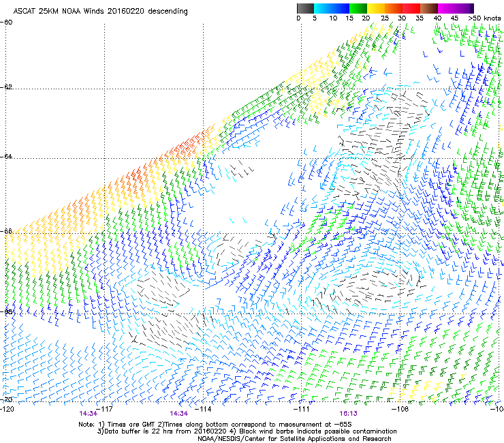This screenshot has width=504, height=443.
Task: Click the '-68' latitude axis label
Action: 6,311
